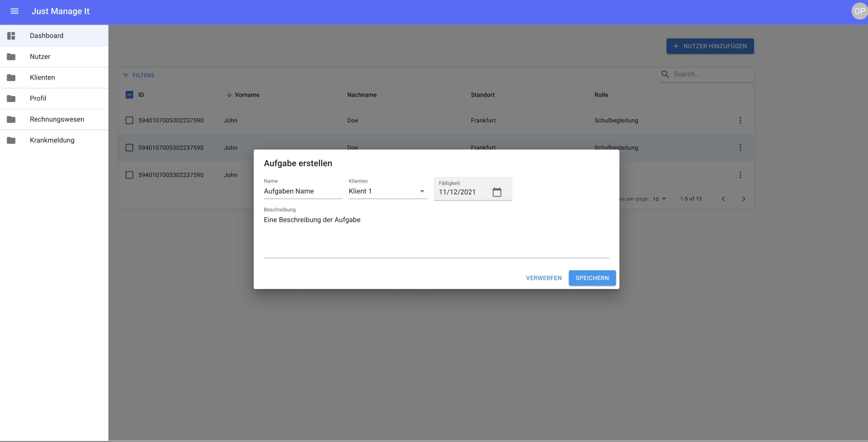Screen dimensions: 868x442
Task: Check the first John Doe row checkbox
Action: (x=129, y=120)
